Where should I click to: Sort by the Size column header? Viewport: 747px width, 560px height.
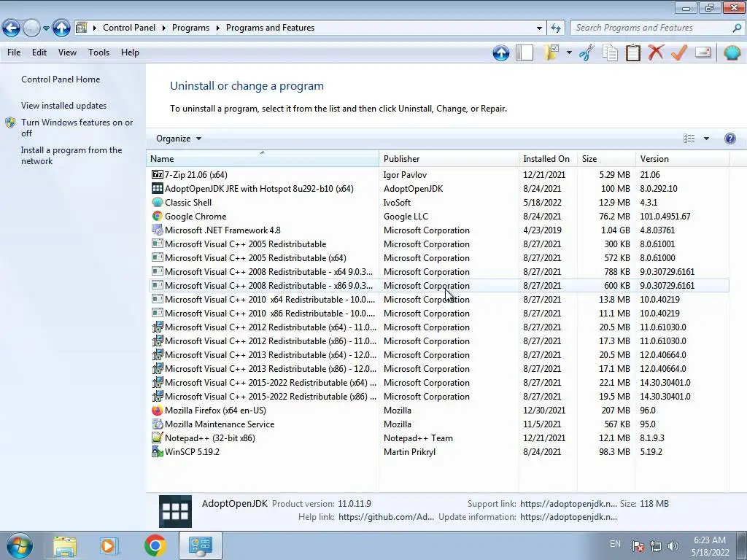click(x=606, y=159)
